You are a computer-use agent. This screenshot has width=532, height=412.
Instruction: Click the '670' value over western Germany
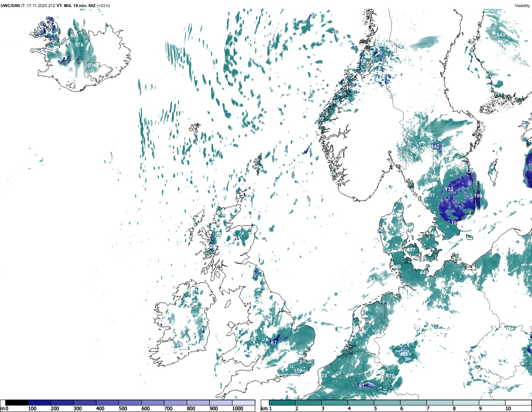[390, 376]
